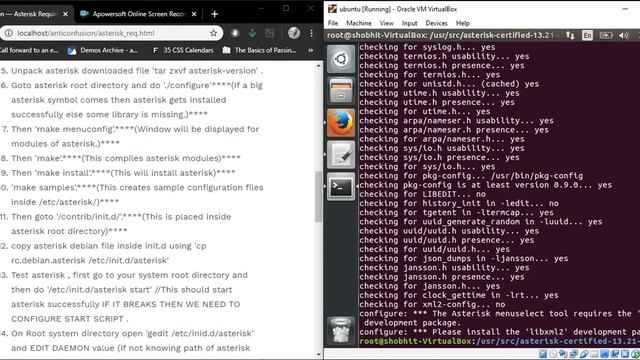Viewport: 640px width, 360px height.
Task: Click the VirtualBox recording status icon
Action: pos(615,354)
